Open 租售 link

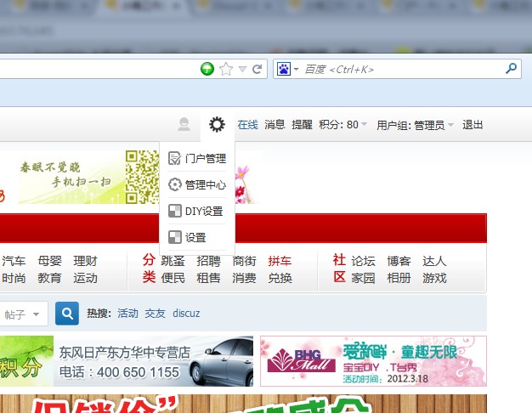209,278
